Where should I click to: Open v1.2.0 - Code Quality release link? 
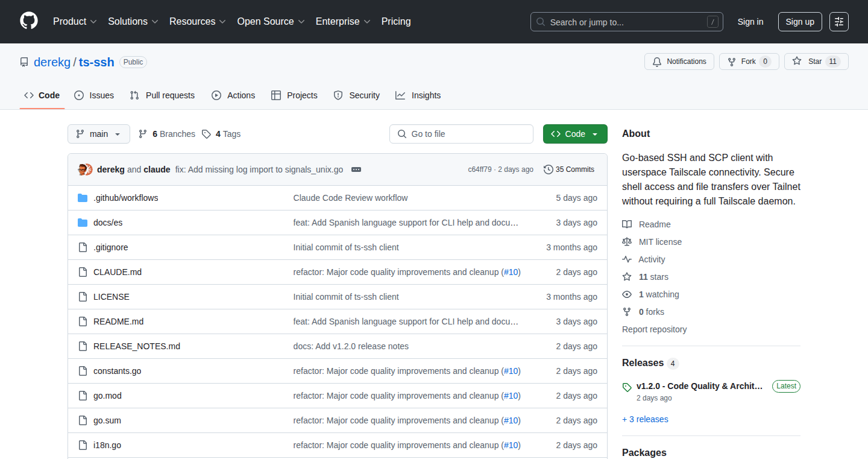click(700, 386)
